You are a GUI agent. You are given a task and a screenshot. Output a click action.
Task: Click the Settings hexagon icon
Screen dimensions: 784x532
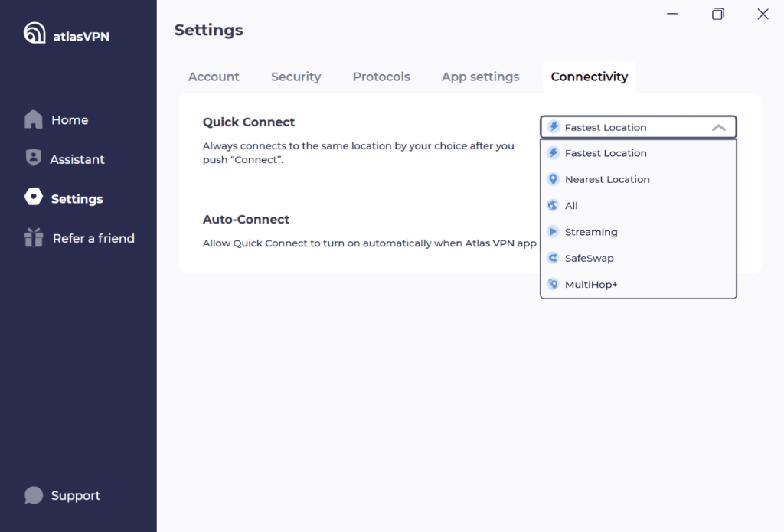(34, 197)
